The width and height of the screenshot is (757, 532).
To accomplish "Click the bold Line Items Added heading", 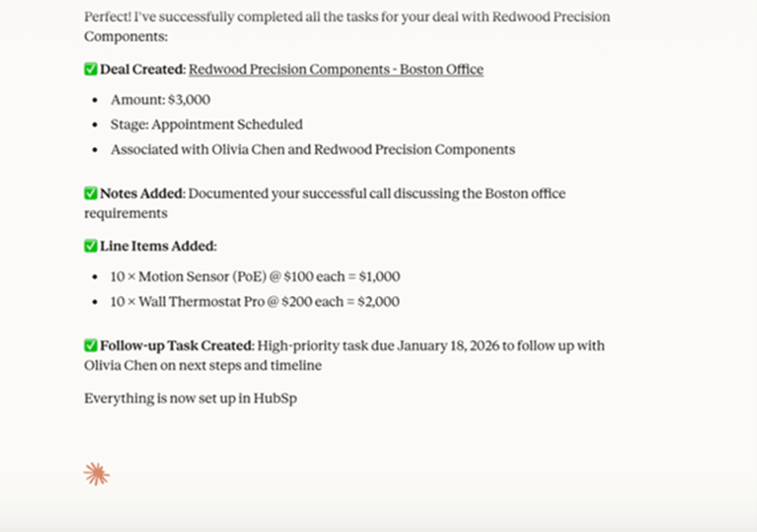I will (x=158, y=246).
